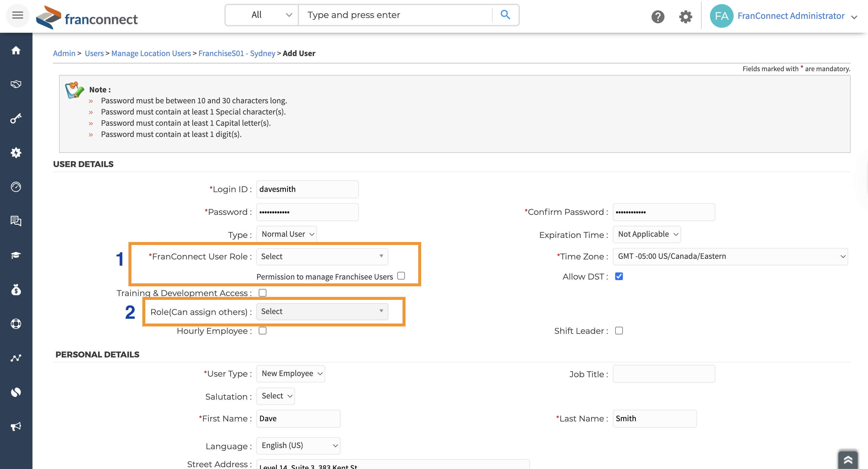Screen dimensions: 868x469
Task: Check the Shift Leader checkbox
Action: [x=619, y=331]
